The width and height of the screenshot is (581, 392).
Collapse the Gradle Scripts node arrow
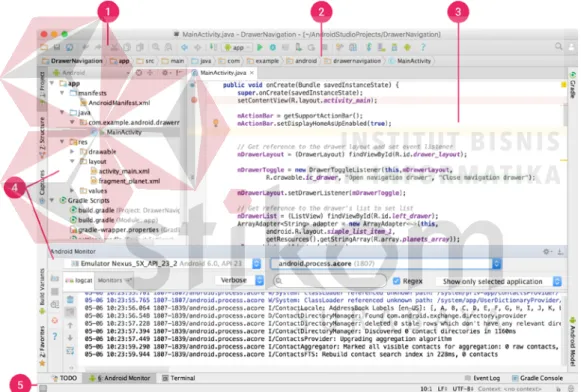point(52,200)
